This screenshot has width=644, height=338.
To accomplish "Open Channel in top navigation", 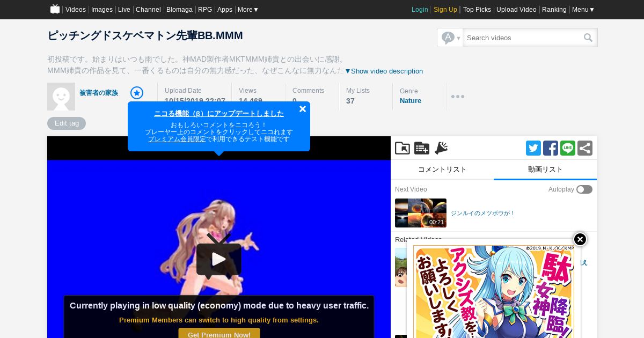I will click(x=148, y=10).
